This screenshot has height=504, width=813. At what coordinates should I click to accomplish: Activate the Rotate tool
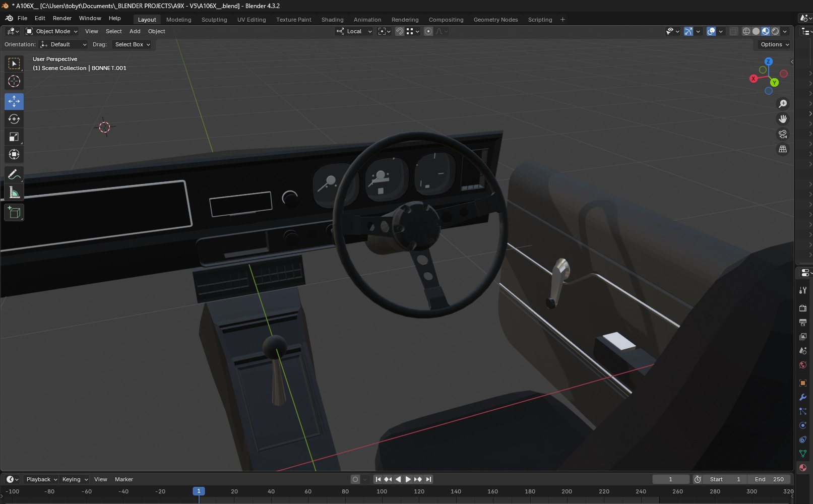pos(14,119)
